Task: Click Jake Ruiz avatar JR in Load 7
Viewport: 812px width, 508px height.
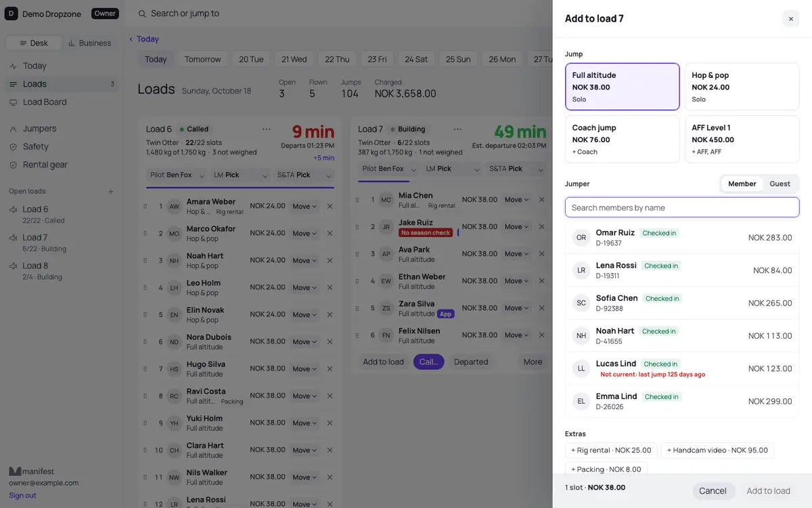Action: pos(386,227)
